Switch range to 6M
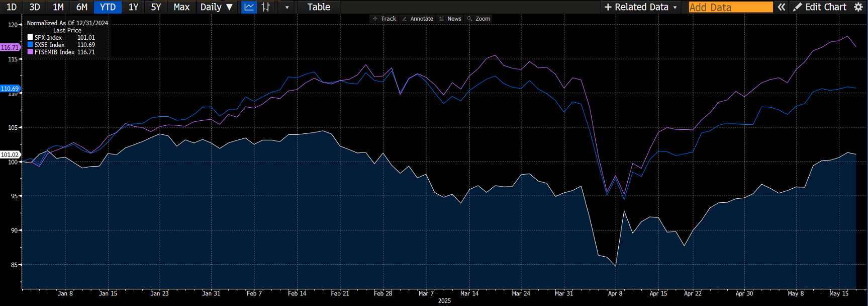868x306 pixels. [81, 7]
